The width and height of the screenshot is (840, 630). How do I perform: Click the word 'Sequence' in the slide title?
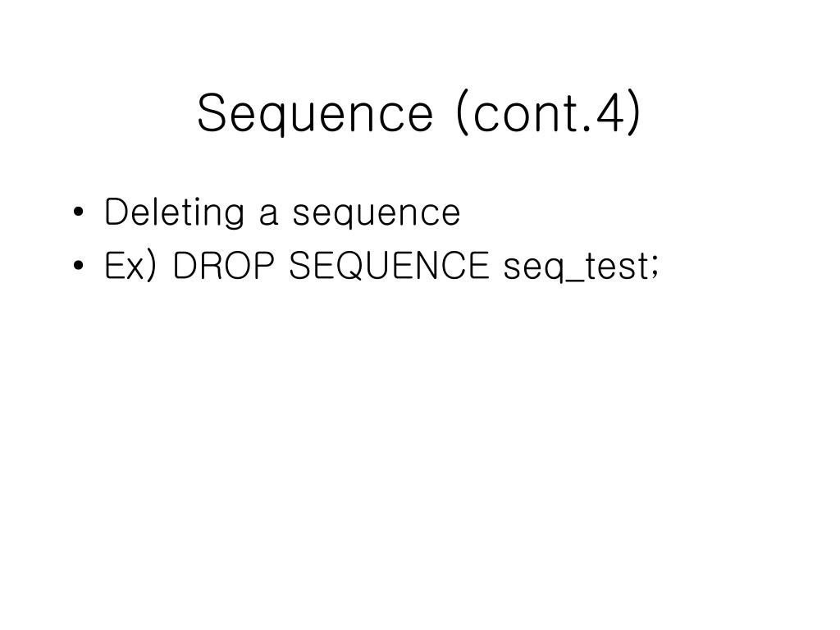coord(315,115)
